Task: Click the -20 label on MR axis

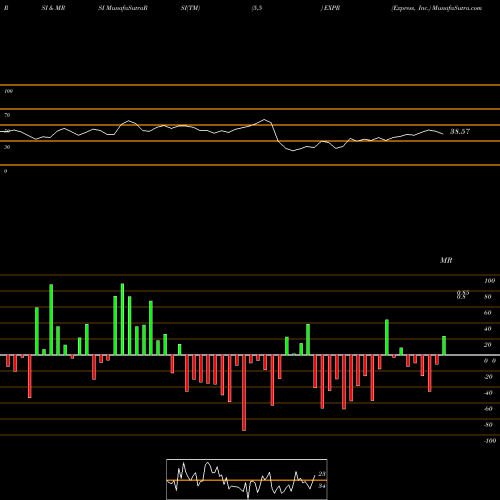Action: click(x=488, y=377)
